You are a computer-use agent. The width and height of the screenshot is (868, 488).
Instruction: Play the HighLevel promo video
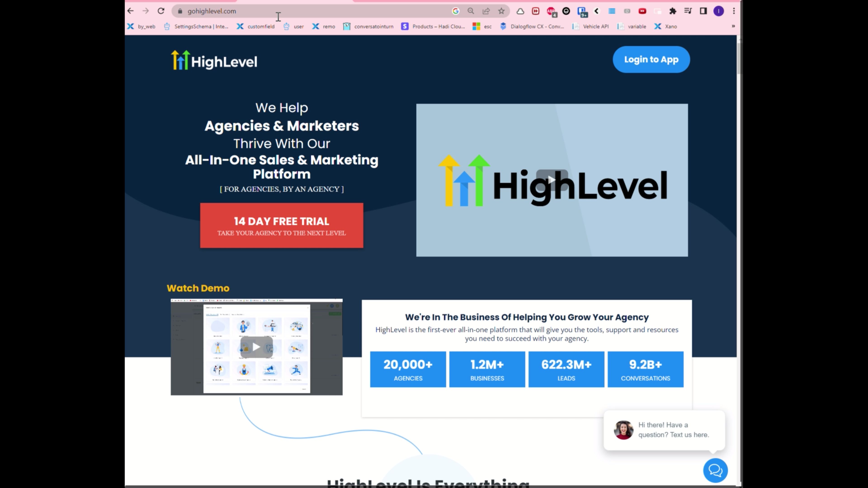(x=552, y=180)
